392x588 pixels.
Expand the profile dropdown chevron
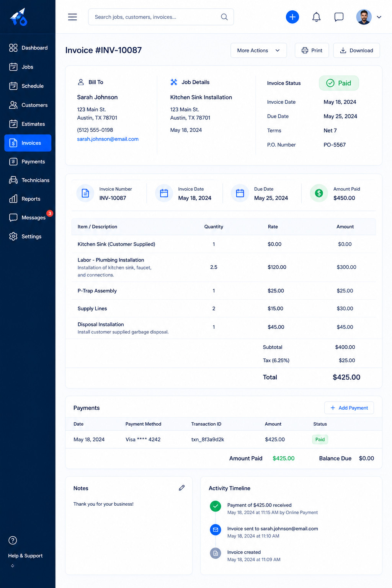[379, 17]
